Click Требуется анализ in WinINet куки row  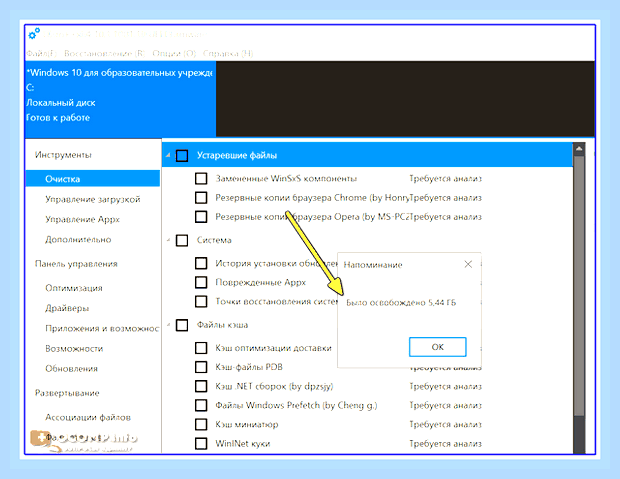coord(446,443)
